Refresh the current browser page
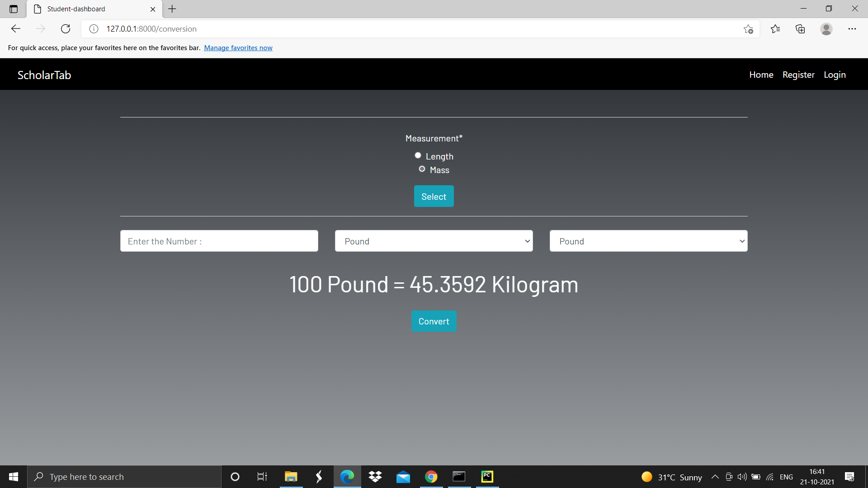Image resolution: width=868 pixels, height=488 pixels. [x=66, y=29]
